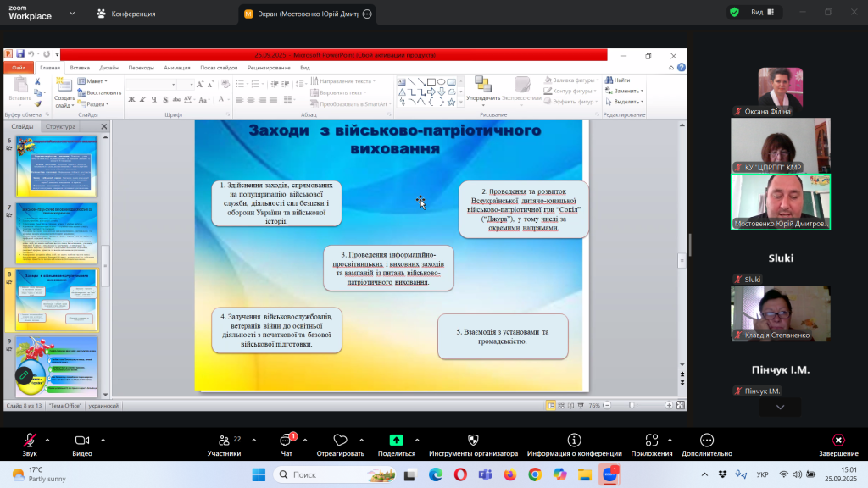This screenshot has height=488, width=868.
Task: Open the Чат panel
Action: (286, 441)
